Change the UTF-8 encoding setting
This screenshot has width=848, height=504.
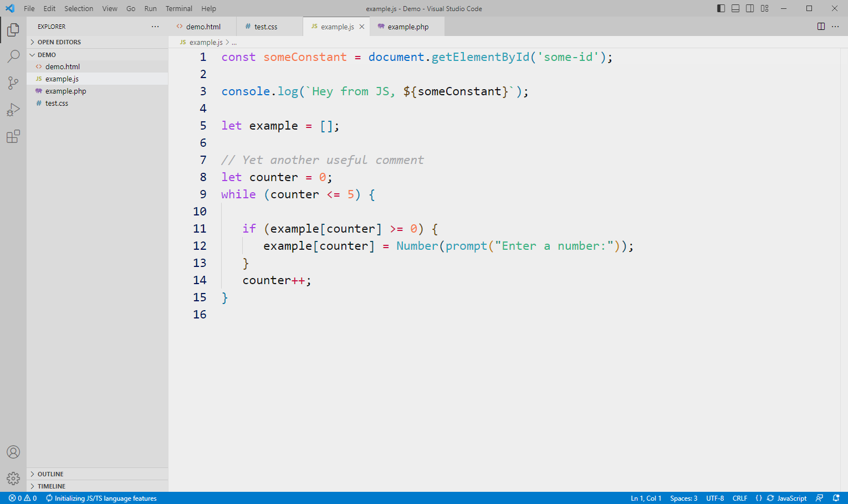click(x=715, y=498)
